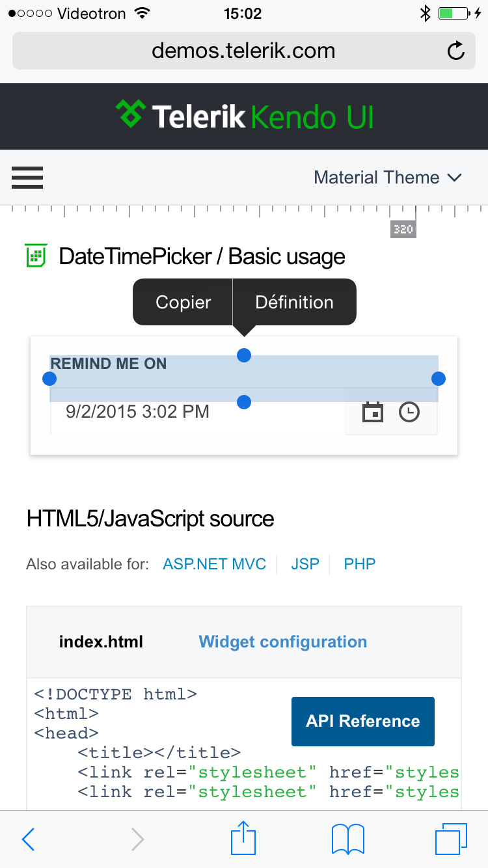Tap the date time input field

coord(195,412)
